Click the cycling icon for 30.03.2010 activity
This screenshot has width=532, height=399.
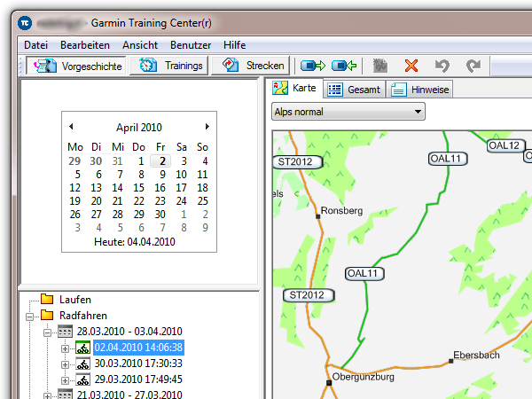(82, 364)
